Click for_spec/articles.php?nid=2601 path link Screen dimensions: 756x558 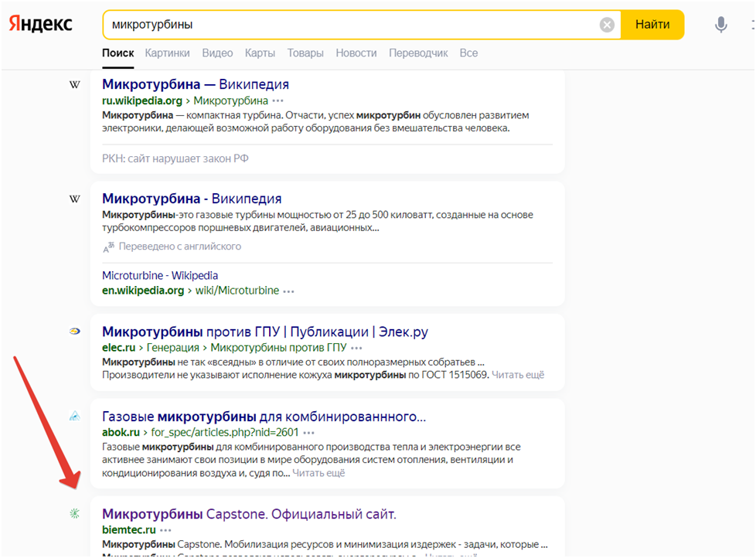225,432
